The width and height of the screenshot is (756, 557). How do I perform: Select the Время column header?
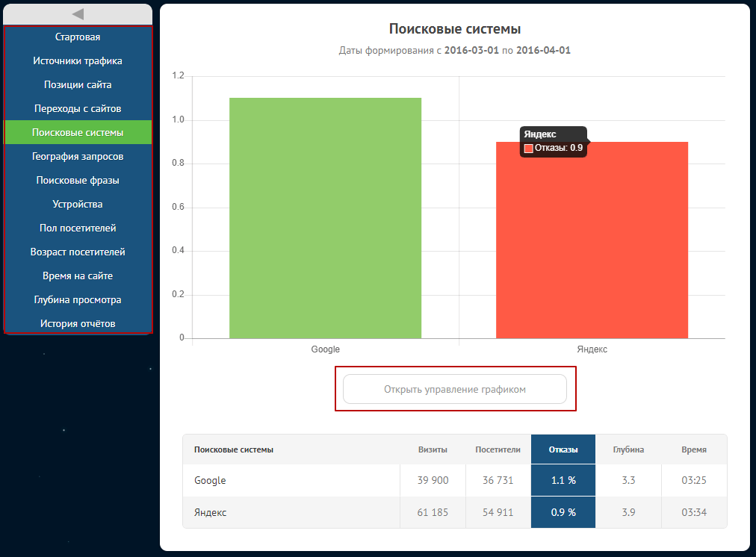[x=694, y=449]
